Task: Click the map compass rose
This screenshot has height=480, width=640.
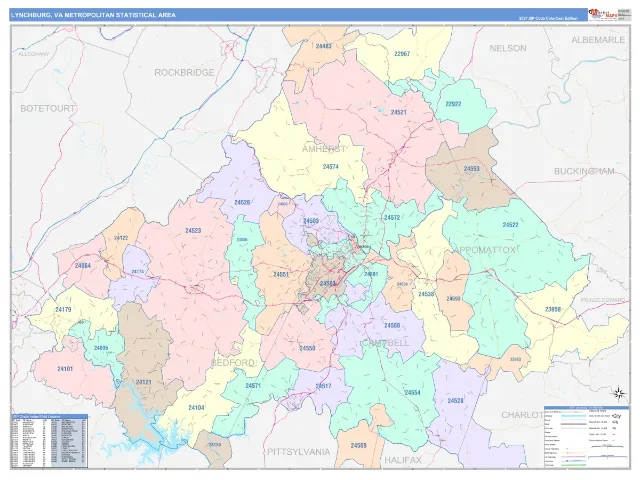Action: coord(619,393)
